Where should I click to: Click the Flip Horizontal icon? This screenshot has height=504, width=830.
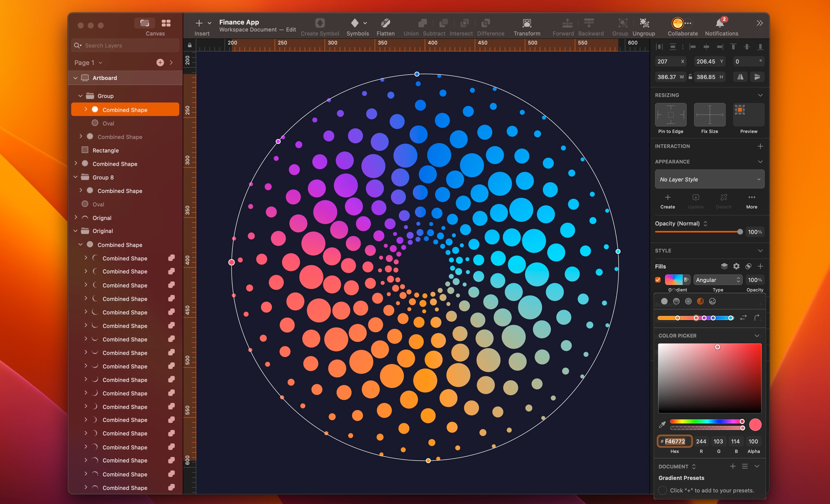click(x=740, y=77)
